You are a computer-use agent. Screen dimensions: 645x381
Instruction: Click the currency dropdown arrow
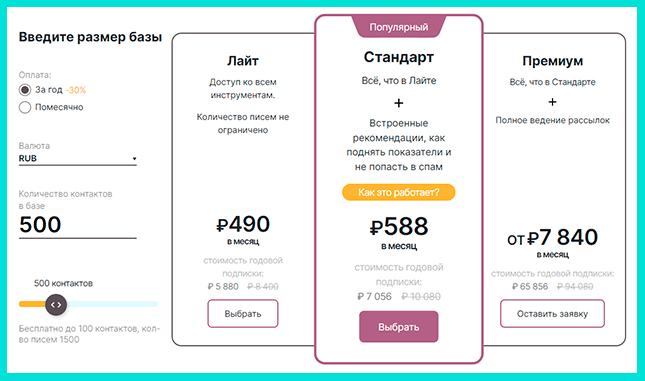click(134, 158)
